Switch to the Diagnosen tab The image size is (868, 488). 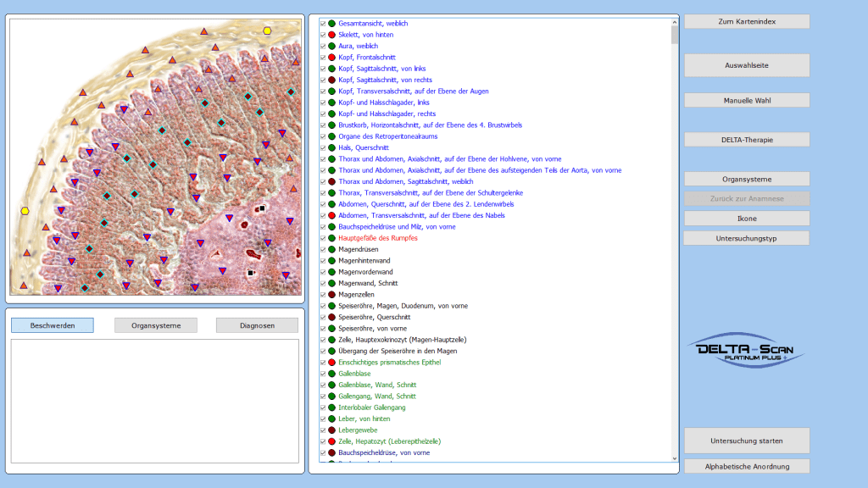(258, 325)
